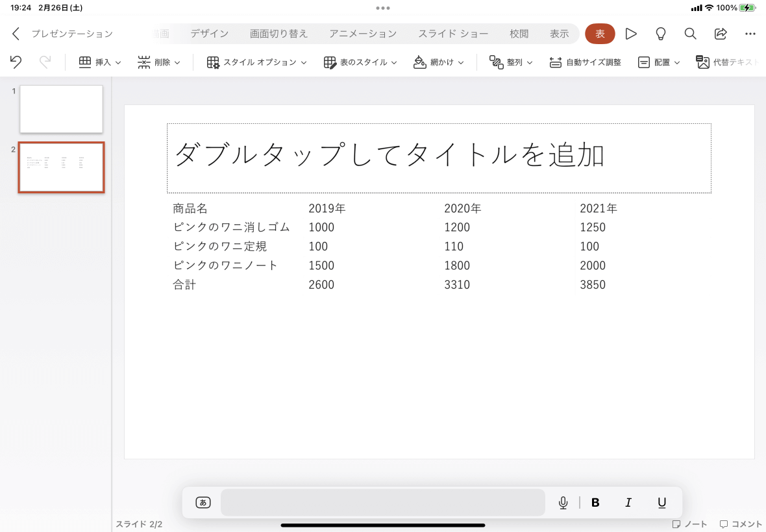This screenshot has width=766, height=532.
Task: Open the more options ellipsis menu
Action: pos(750,34)
